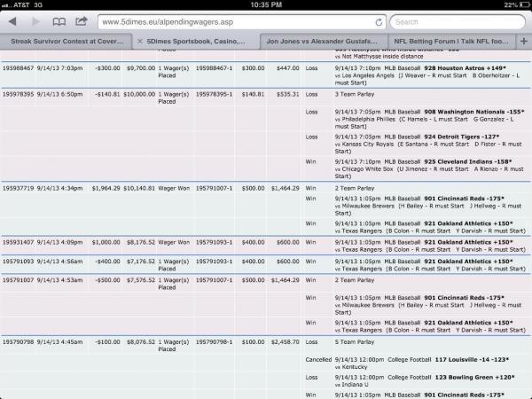The image size is (532, 399).
Task: Tap the Safari forward arrow
Action: coord(35,20)
